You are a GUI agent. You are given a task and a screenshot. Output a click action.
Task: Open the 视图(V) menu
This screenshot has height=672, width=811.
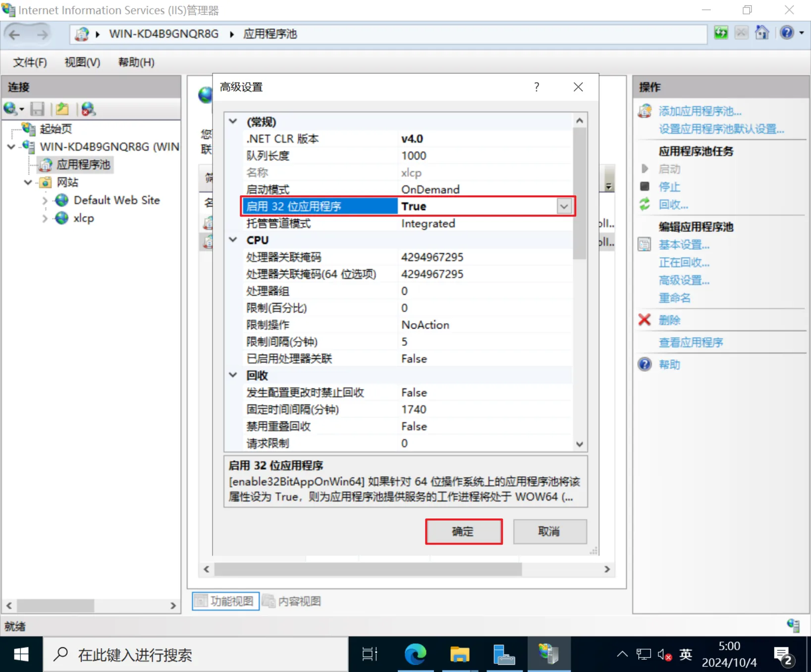[82, 62]
